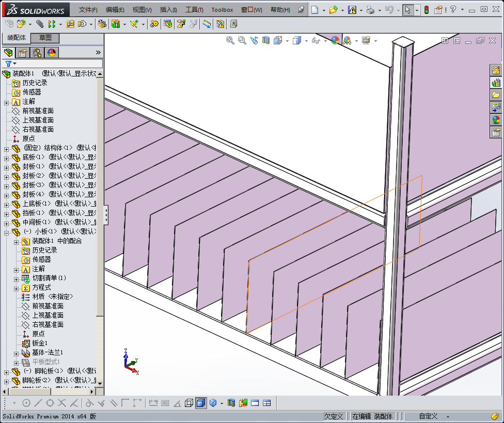The width and height of the screenshot is (504, 423).
Task: Click the Rebuild traffic light icon
Action: pos(427,10)
